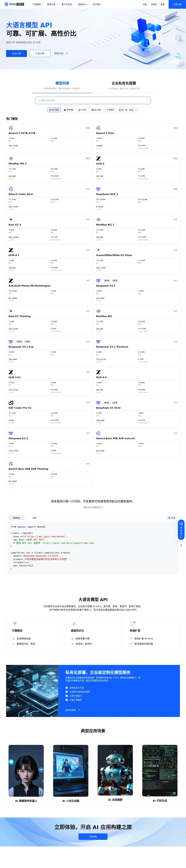Click the XiaomiMiMo MiMo-V2-Flash icon
186x868 pixels.
pyautogui.click(x=98, y=250)
